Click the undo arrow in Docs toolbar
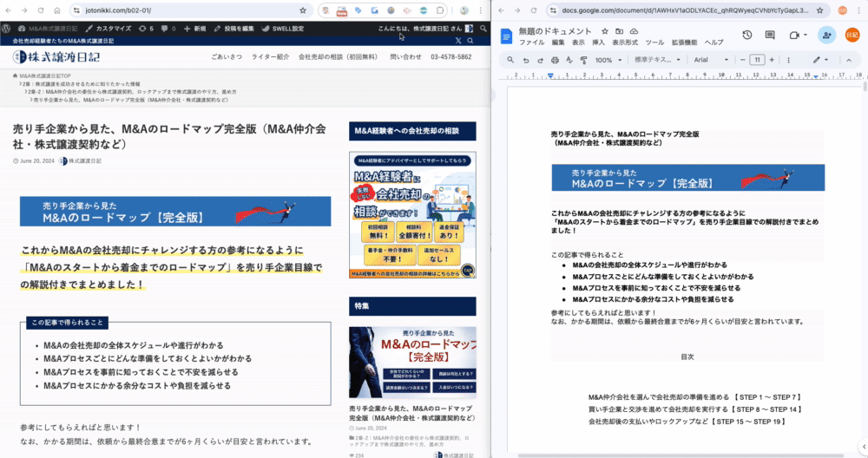The width and height of the screenshot is (868, 458). pos(526,60)
